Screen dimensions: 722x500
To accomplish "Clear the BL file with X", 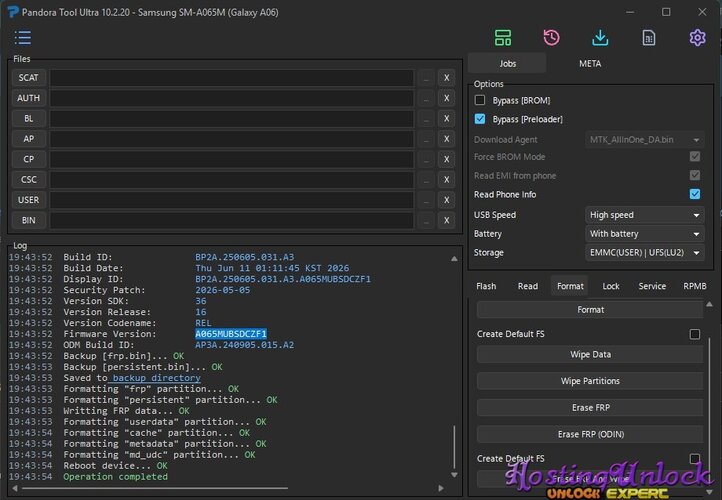I will (x=446, y=118).
